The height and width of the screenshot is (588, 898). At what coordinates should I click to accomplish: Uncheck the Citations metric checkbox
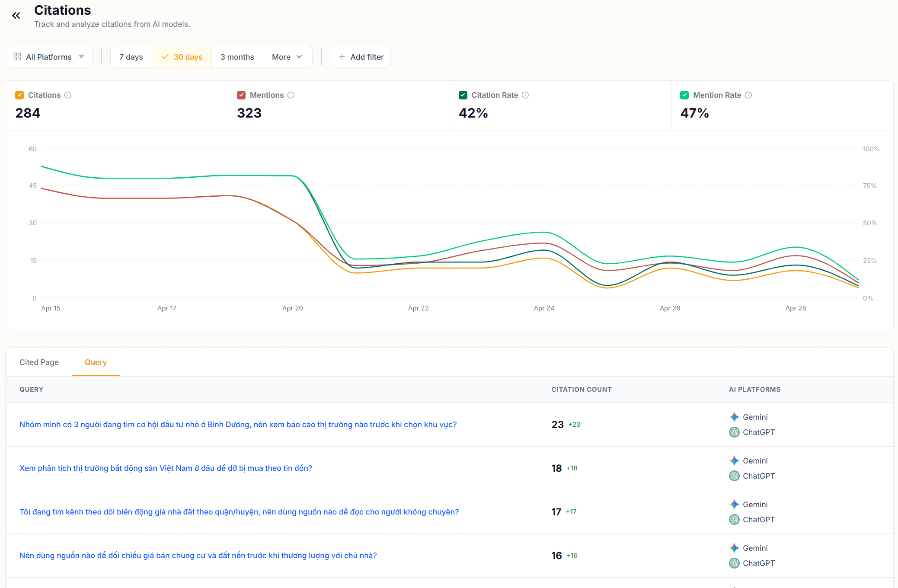pyautogui.click(x=19, y=95)
